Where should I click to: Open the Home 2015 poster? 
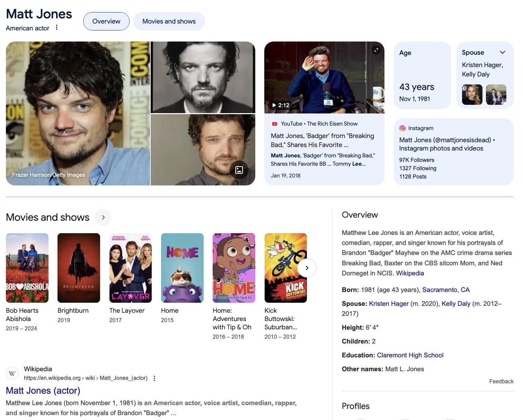pyautogui.click(x=182, y=268)
